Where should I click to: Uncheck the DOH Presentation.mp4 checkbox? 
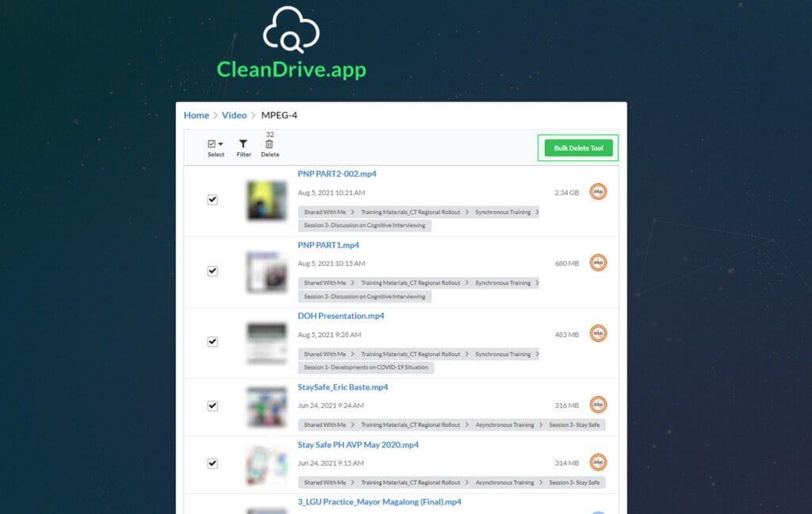(x=213, y=341)
